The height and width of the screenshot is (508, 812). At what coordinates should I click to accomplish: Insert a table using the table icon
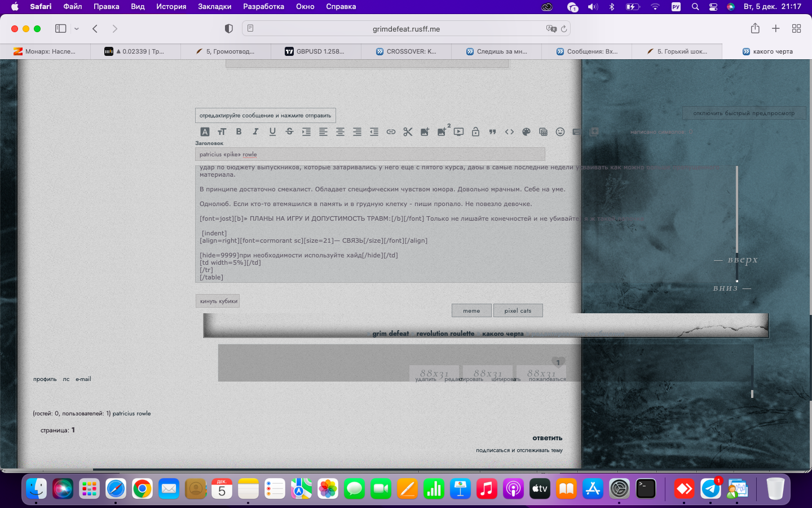(x=543, y=132)
